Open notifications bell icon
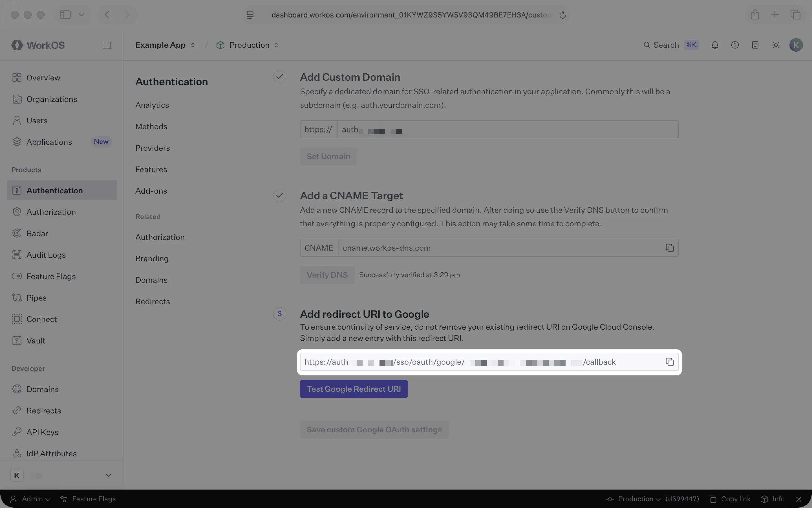 point(715,45)
